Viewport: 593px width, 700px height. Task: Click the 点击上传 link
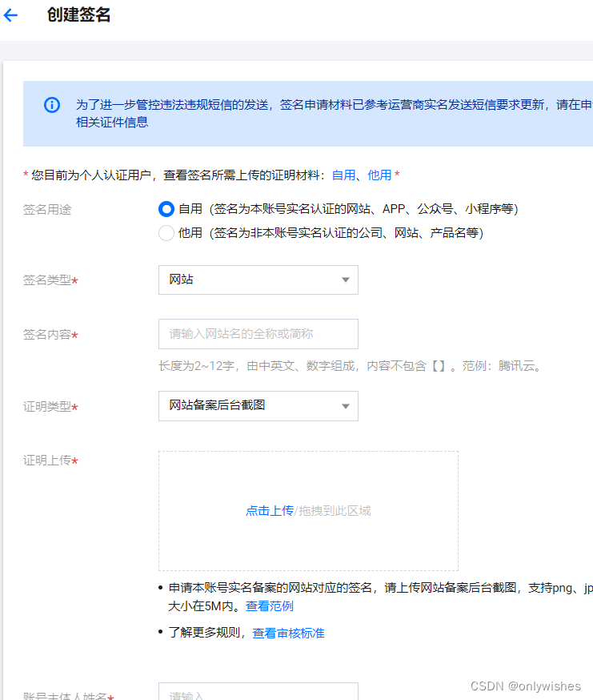pos(269,511)
